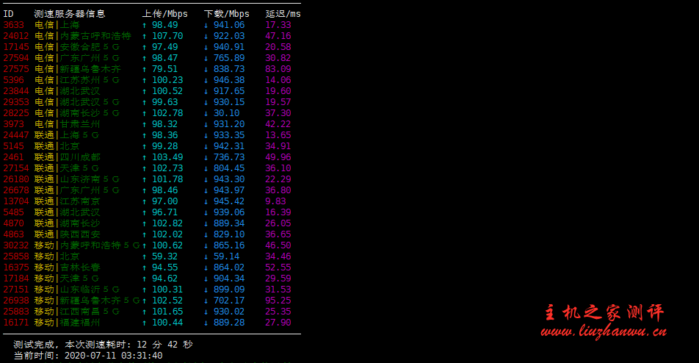The width and height of the screenshot is (699, 363).
Task: Select upload speed 107.70
Action: (167, 36)
